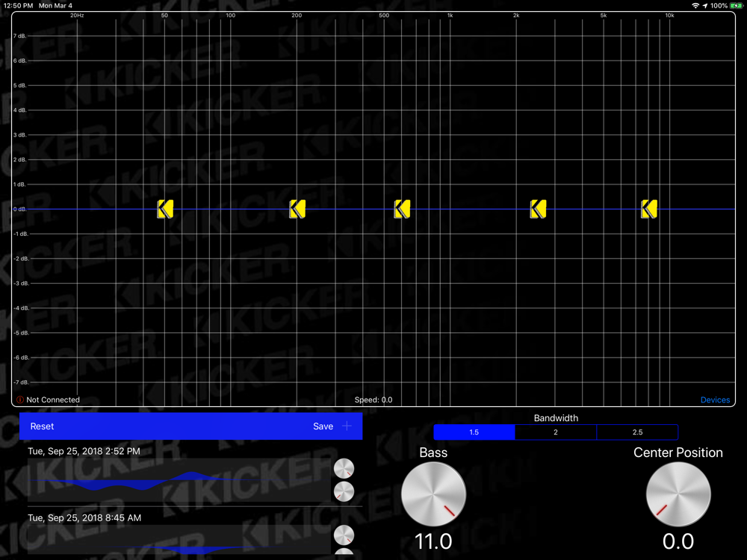Screen dimensions: 747x560
Task: Click the '10k' frequency label
Action: click(669, 15)
